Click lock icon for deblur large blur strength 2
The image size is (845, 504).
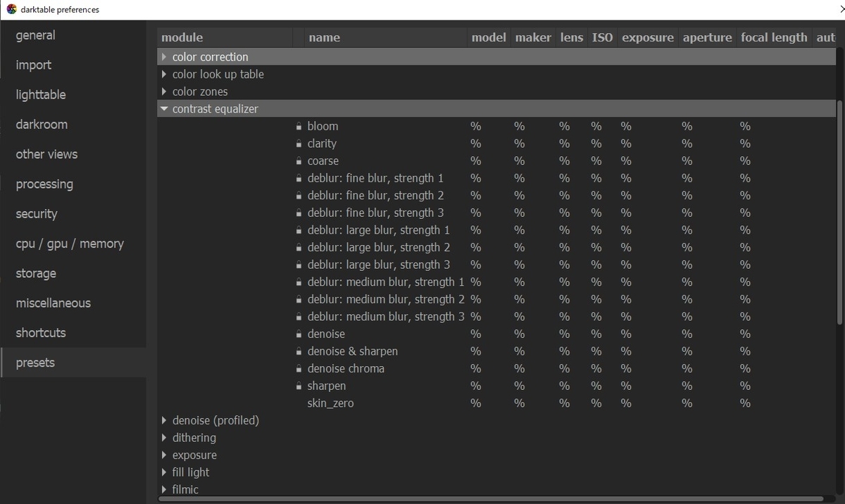click(x=299, y=248)
